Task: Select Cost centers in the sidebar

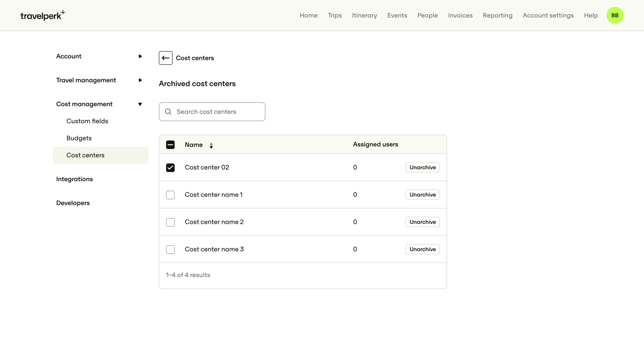Action: [101, 155]
